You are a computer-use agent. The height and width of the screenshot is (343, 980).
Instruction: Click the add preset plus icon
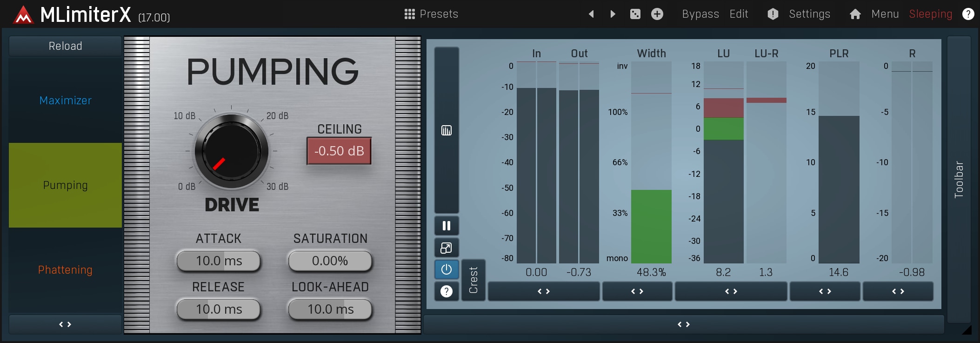[657, 14]
